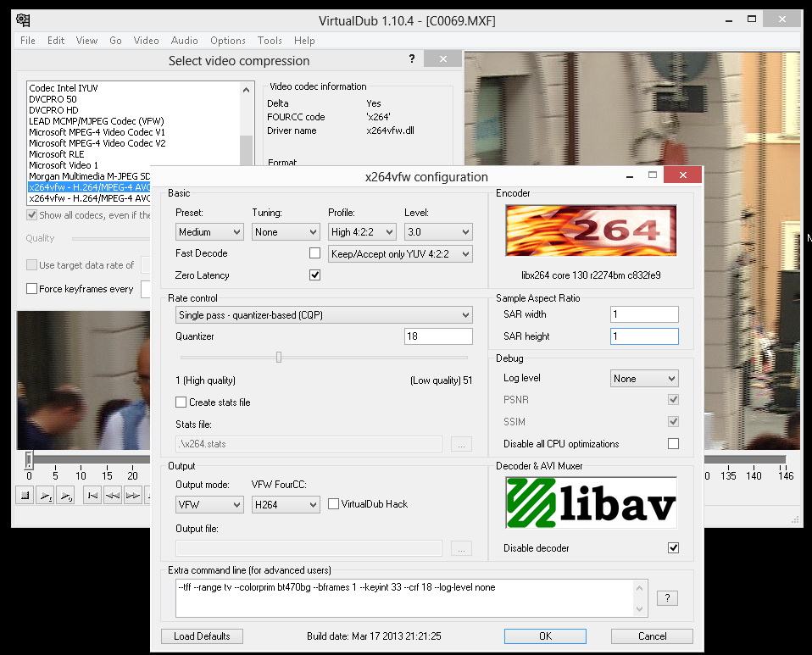The width and height of the screenshot is (812, 655).
Task: Step forward with the fast-forward button
Action: [x=132, y=496]
